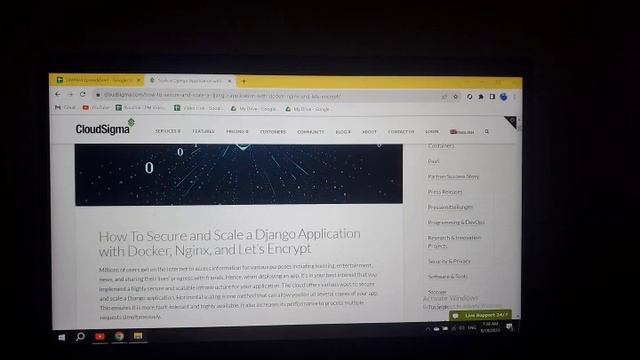This screenshot has height=360, width=640.
Task: Open the YouTube taskbar app
Action: pos(100,336)
